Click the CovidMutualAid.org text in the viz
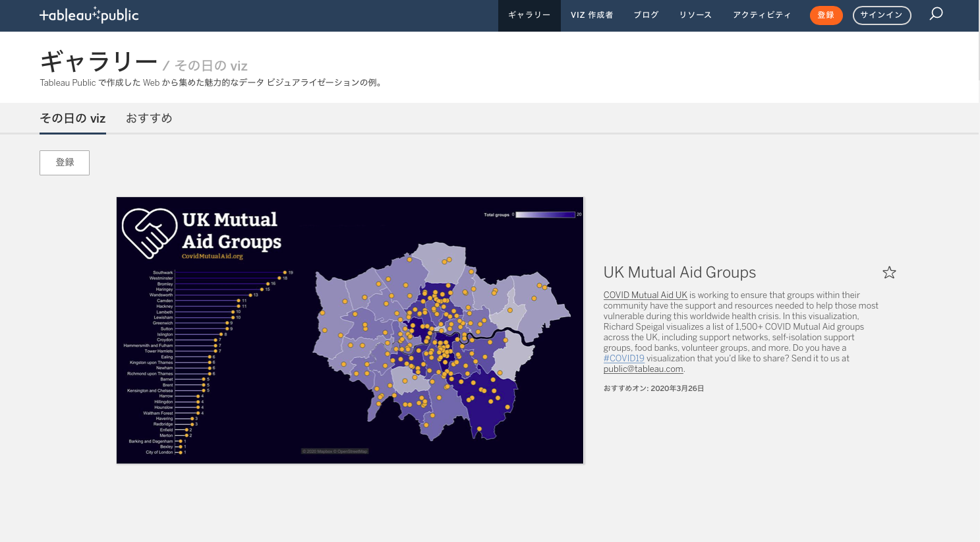The height and width of the screenshot is (542, 980). pyautogui.click(x=212, y=256)
